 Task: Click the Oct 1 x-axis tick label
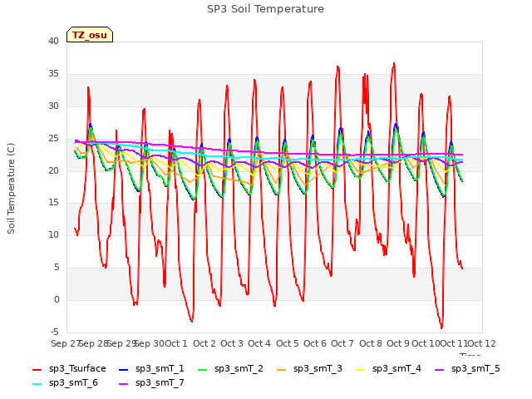(x=176, y=343)
